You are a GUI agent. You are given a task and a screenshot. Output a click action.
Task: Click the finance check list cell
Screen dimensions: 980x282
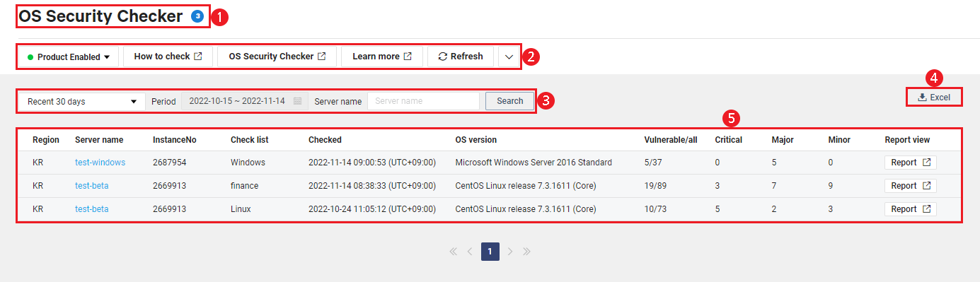click(x=245, y=186)
